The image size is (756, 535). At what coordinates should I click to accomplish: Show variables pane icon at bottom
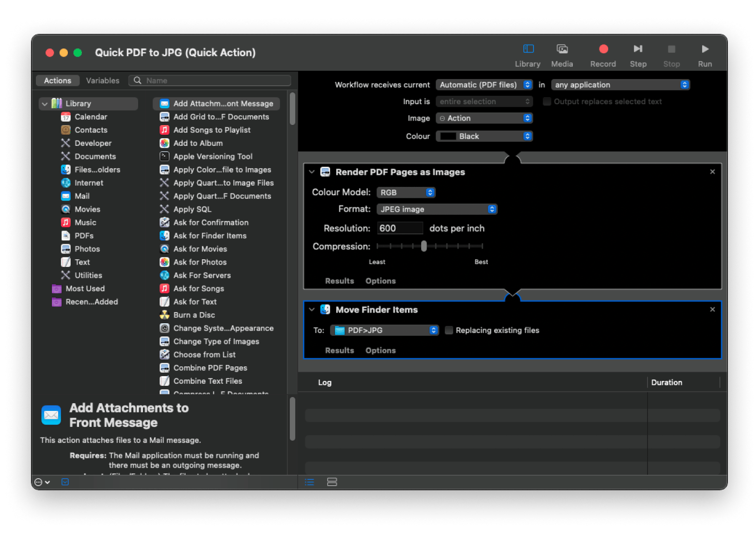click(332, 482)
